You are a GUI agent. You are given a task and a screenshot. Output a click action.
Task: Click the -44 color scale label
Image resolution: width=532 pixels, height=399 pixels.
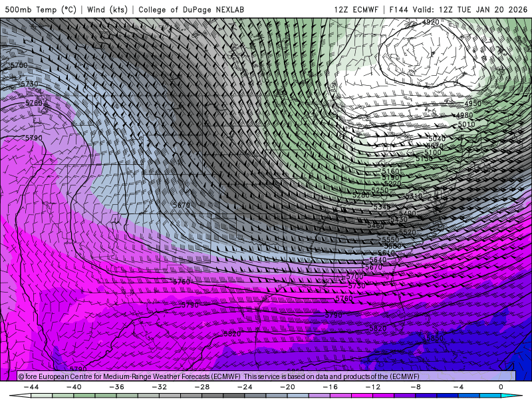pos(31,387)
